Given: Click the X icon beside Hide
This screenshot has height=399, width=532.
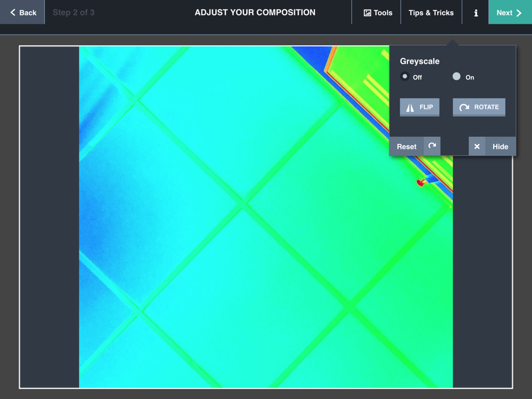Looking at the screenshot, I should tap(477, 147).
